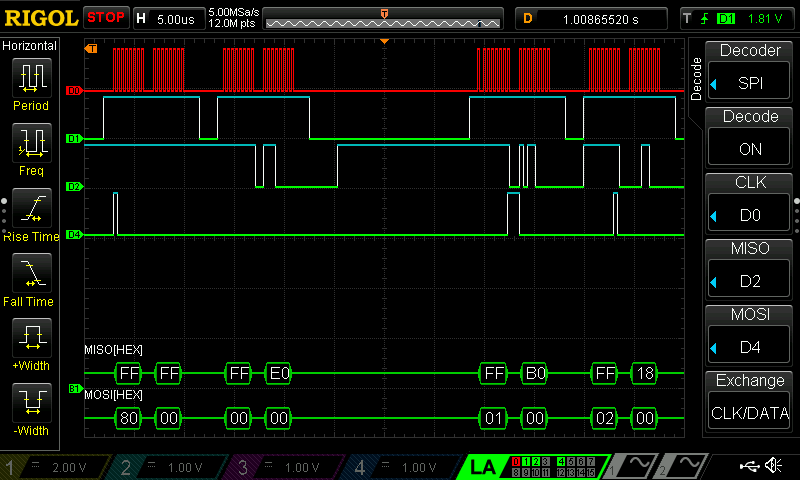
Task: Click the MOSI[HEX] label
Action: (113, 395)
